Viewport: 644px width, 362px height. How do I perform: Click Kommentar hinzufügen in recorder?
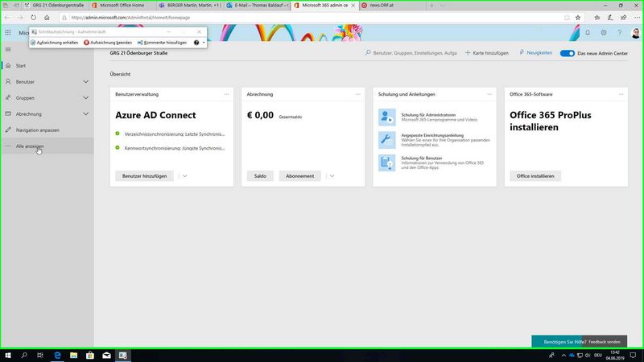[162, 43]
